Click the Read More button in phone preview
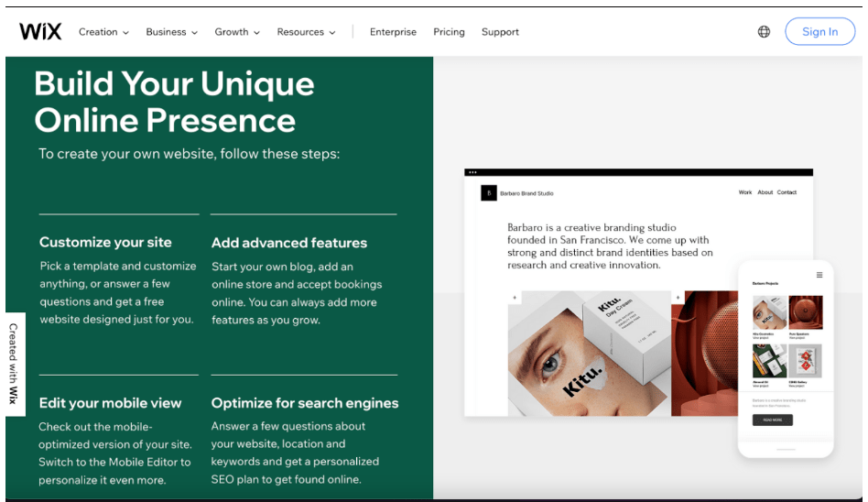Image resolution: width=868 pixels, height=502 pixels. click(x=772, y=420)
